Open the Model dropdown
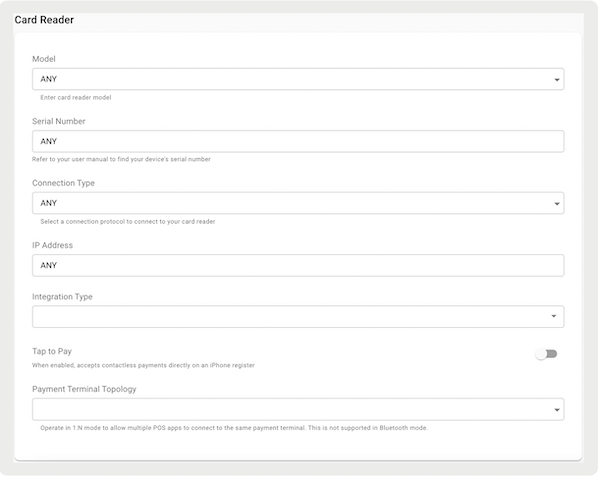The image size is (600, 480). (x=298, y=79)
